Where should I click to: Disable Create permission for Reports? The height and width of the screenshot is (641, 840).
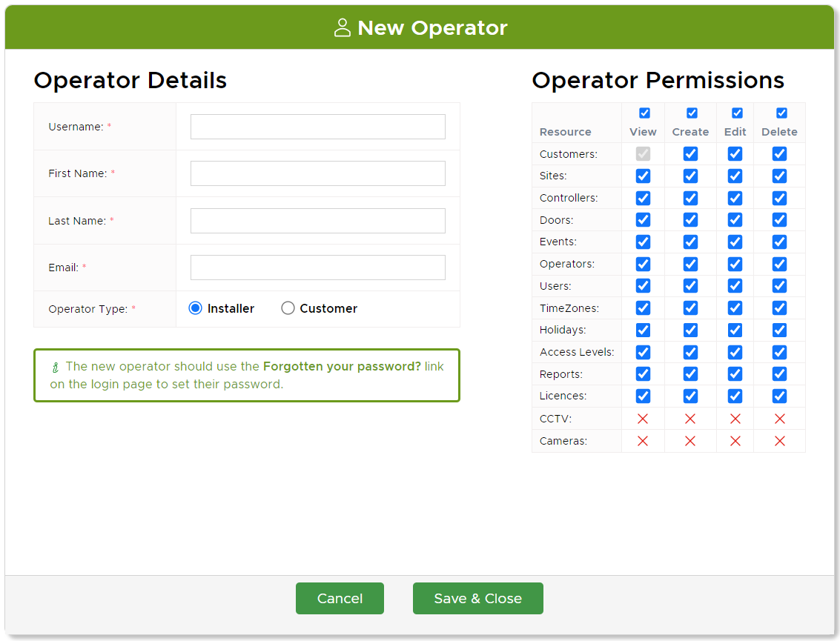690,373
